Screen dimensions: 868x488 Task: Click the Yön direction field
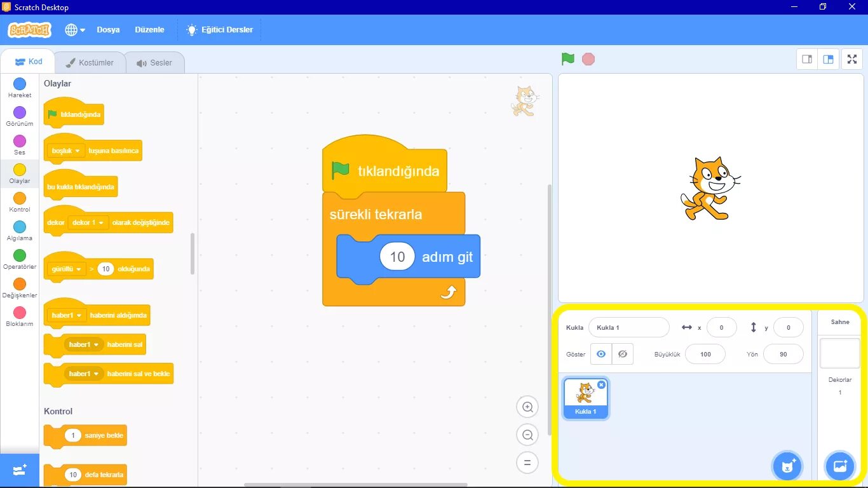tap(783, 354)
